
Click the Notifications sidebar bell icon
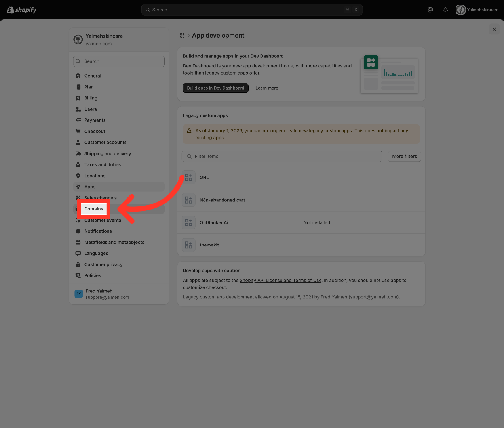[78, 231]
